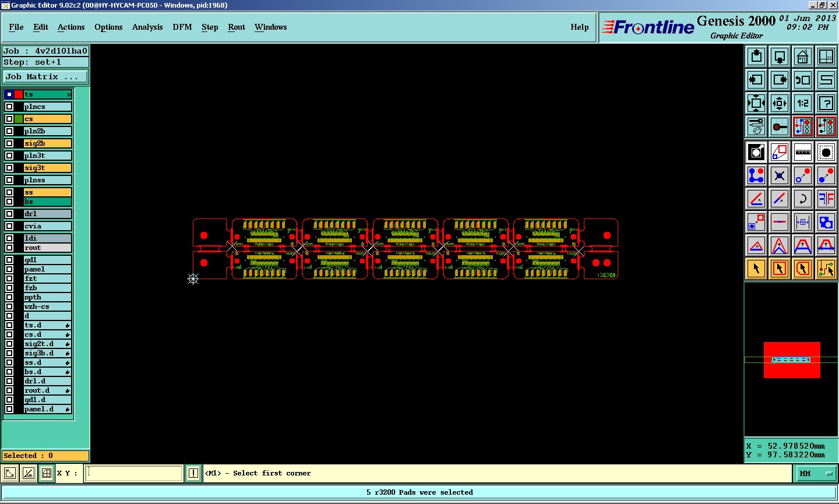
Task: Toggle the drl layer checkbox
Action: (x=9, y=214)
